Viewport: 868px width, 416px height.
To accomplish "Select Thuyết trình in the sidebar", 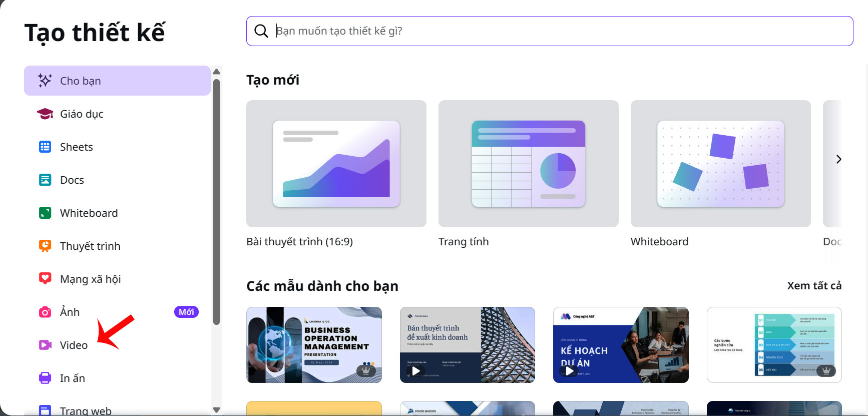I will click(x=117, y=246).
